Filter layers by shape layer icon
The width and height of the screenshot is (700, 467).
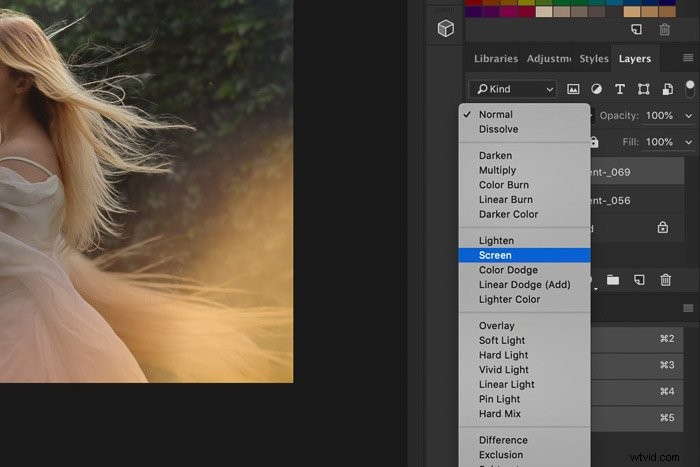coord(643,89)
